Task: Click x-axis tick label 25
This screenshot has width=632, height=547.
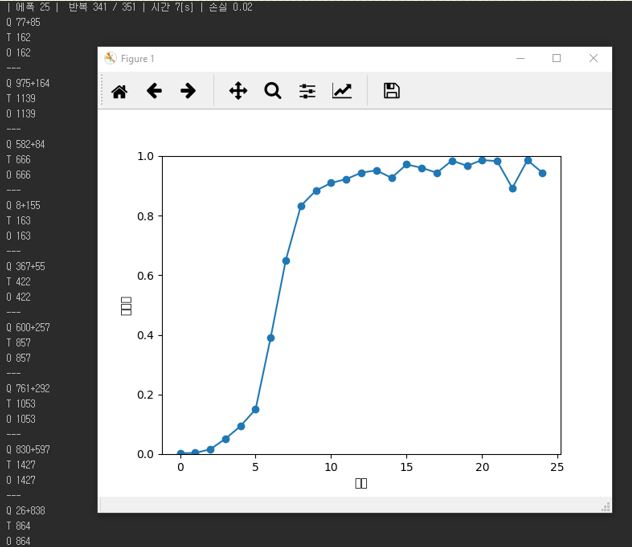Action: click(x=557, y=467)
